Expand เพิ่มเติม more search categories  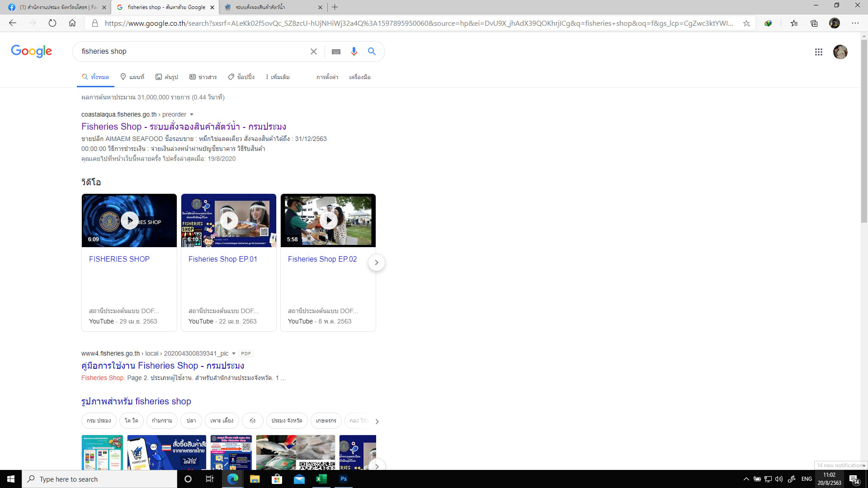tap(278, 77)
